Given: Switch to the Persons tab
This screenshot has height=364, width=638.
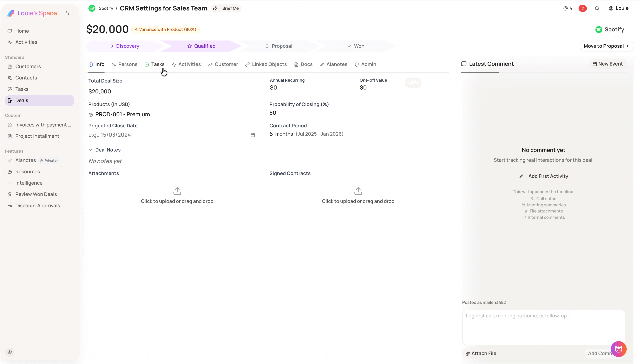Looking at the screenshot, I should pyautogui.click(x=124, y=64).
